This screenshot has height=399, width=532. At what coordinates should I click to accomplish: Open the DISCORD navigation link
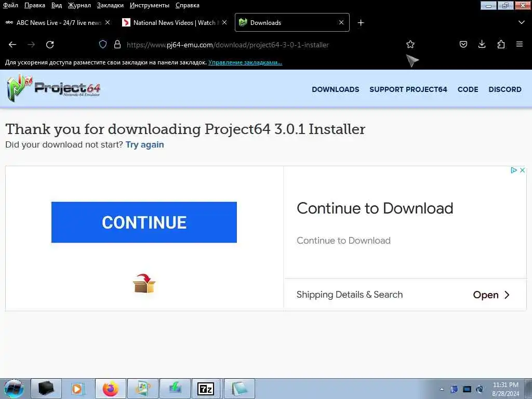pos(505,89)
